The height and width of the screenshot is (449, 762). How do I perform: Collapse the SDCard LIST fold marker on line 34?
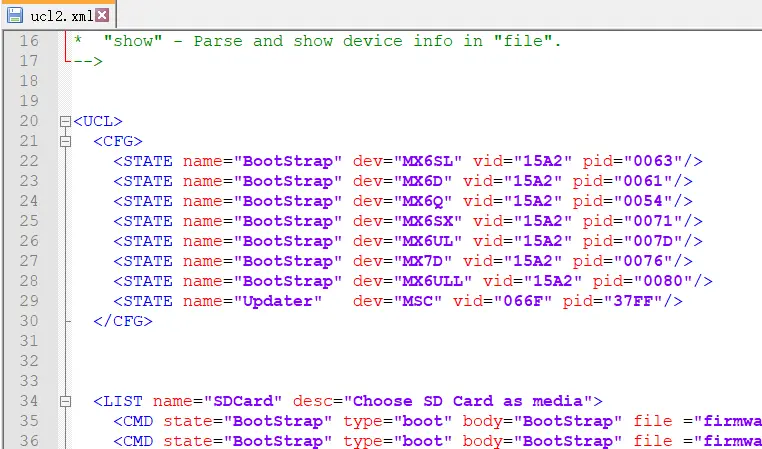click(x=65, y=401)
